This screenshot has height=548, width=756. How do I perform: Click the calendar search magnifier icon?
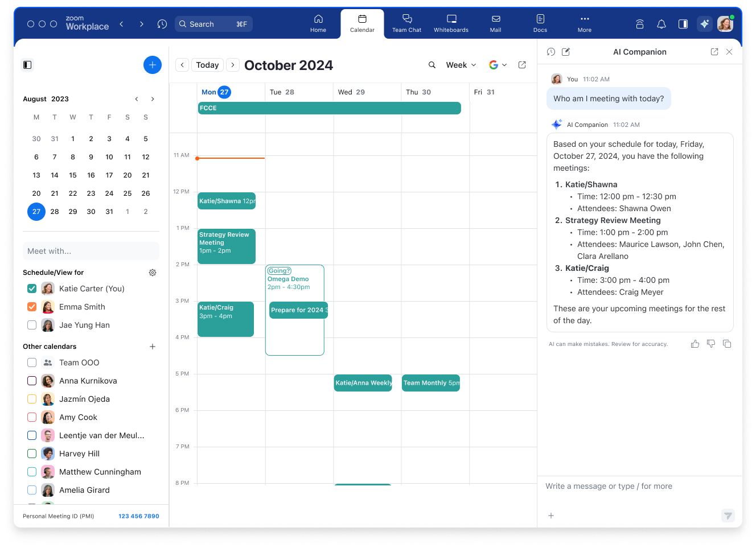pyautogui.click(x=432, y=65)
